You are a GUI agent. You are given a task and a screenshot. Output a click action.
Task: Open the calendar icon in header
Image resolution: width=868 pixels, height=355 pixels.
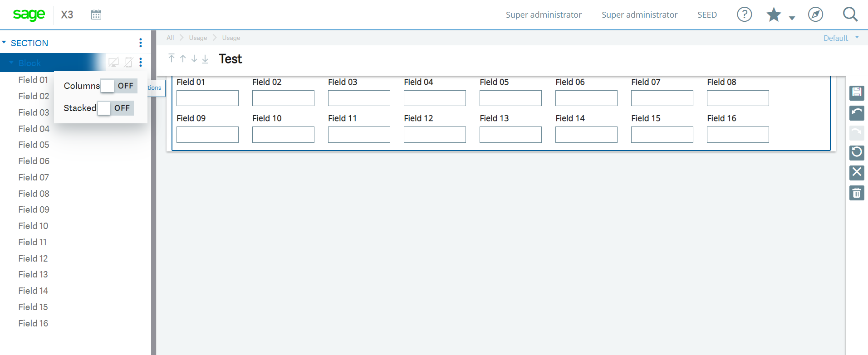point(96,15)
